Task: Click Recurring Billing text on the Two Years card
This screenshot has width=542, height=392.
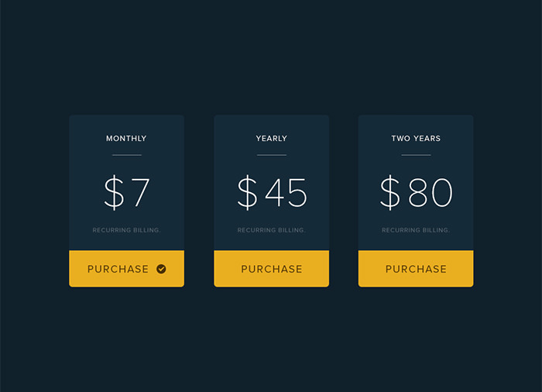Action: [416, 230]
